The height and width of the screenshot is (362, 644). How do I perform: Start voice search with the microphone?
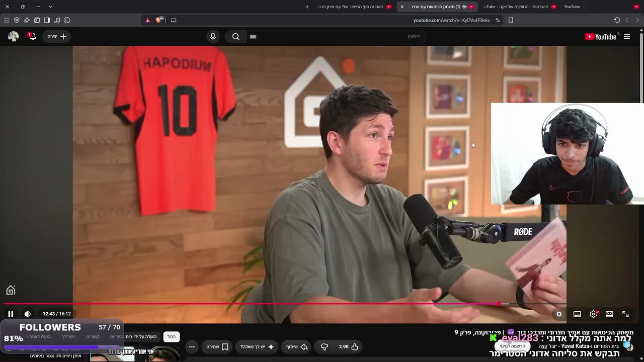click(213, 36)
